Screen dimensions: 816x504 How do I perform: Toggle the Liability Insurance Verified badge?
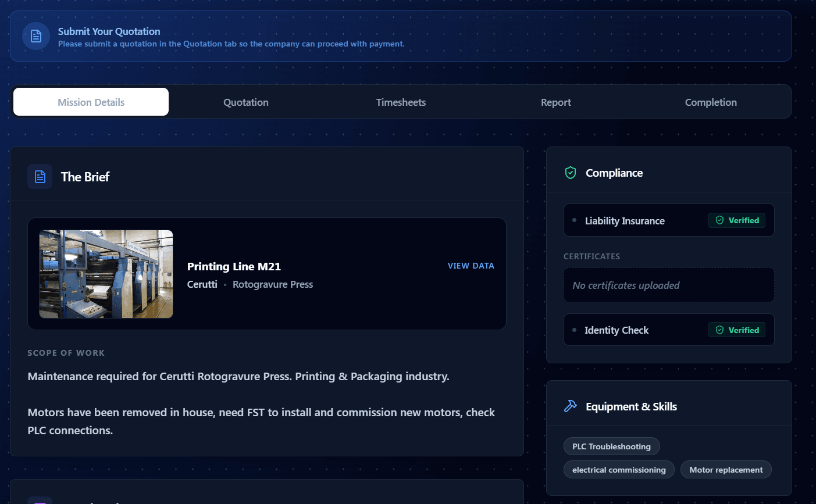pyautogui.click(x=737, y=220)
